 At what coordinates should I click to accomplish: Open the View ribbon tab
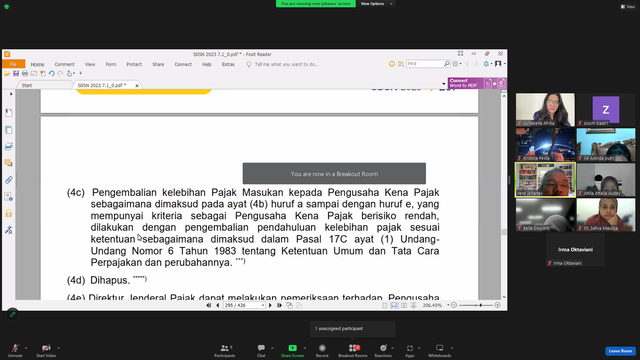pos(90,64)
